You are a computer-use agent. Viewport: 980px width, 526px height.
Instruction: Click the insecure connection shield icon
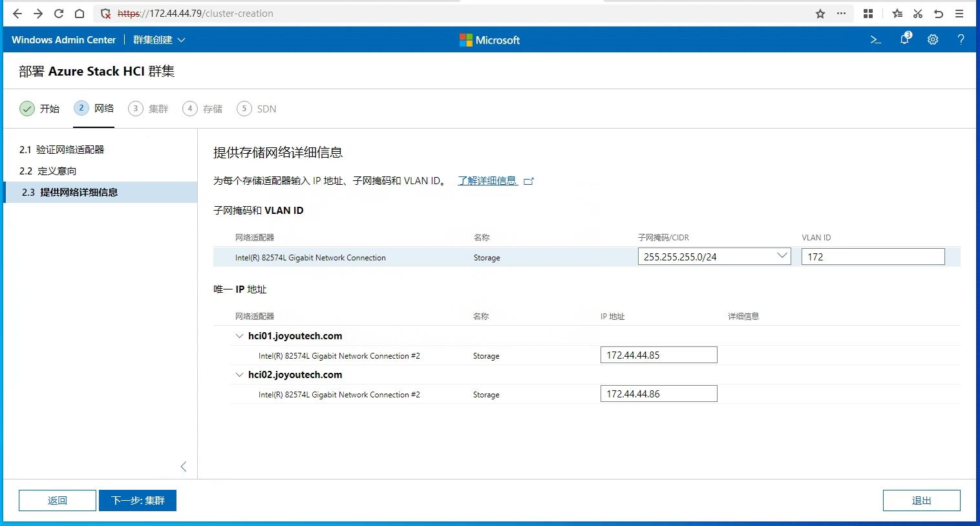106,14
